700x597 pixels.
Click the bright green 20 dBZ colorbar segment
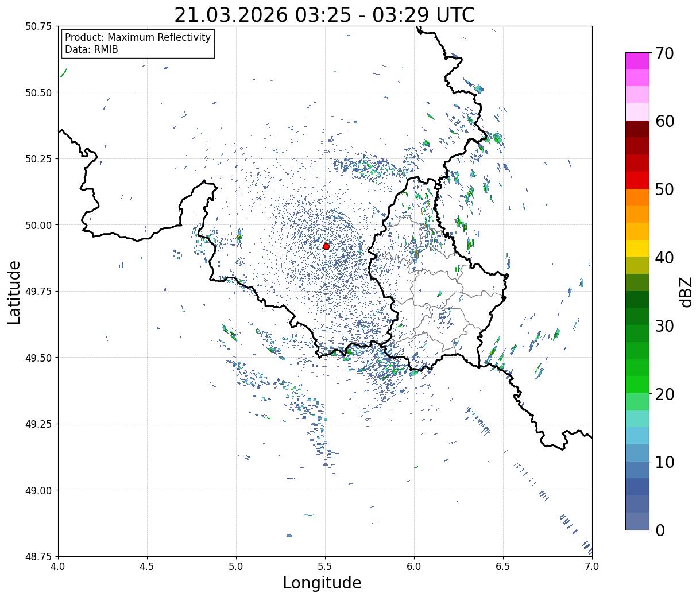[637, 385]
